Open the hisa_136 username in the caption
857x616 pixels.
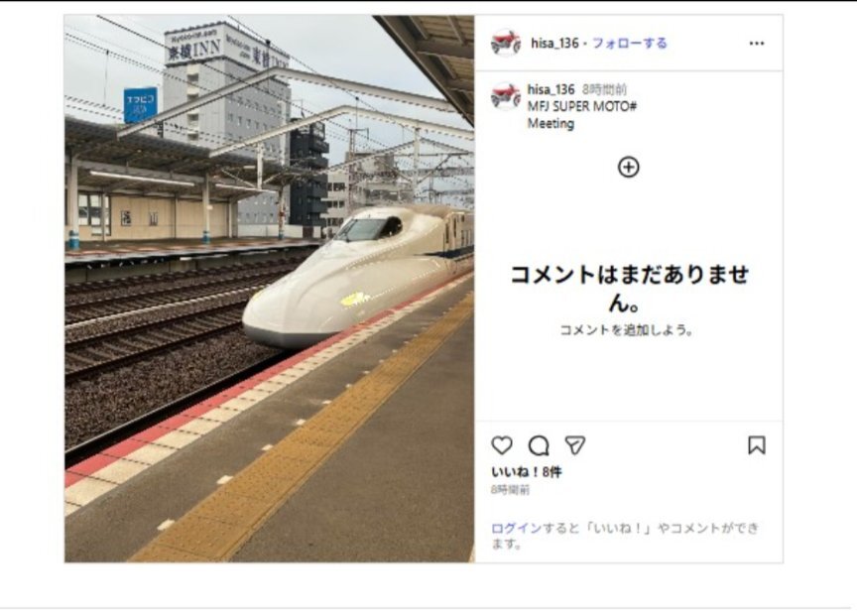(x=551, y=89)
